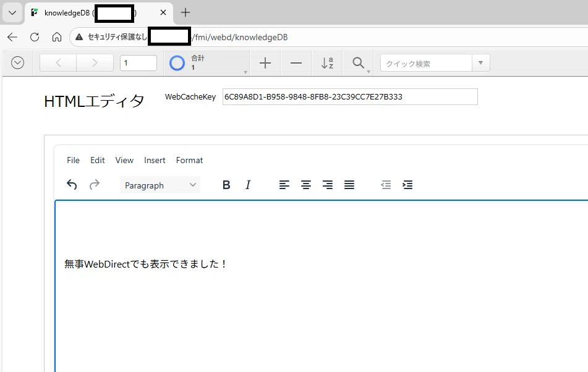This screenshot has height=372, width=588.
Task: Go to the browser home page
Action: point(57,37)
